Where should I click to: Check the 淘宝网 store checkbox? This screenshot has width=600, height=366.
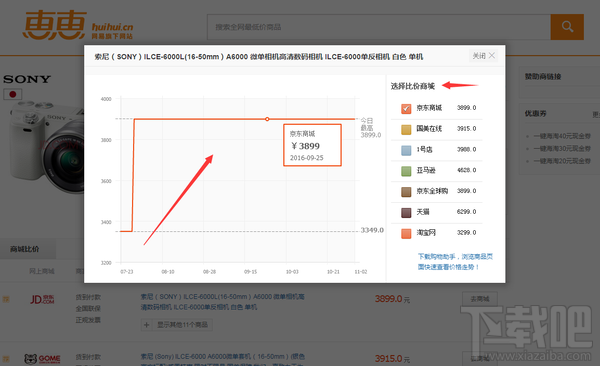[406, 233]
